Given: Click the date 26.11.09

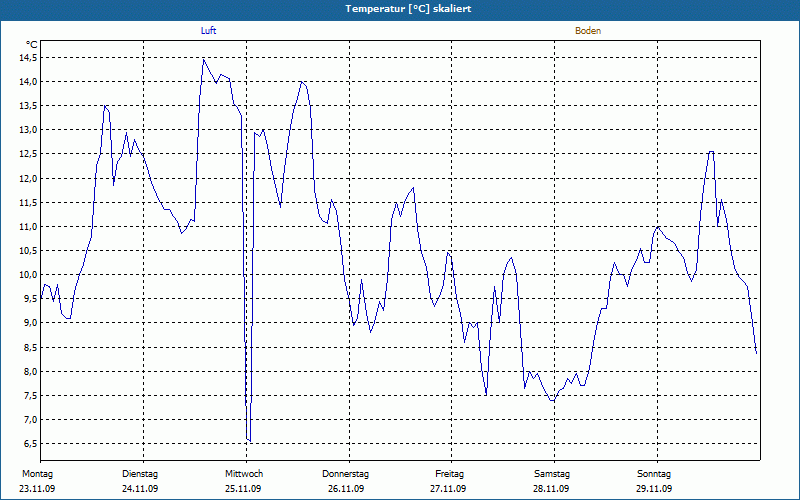Looking at the screenshot, I should (x=346, y=489).
